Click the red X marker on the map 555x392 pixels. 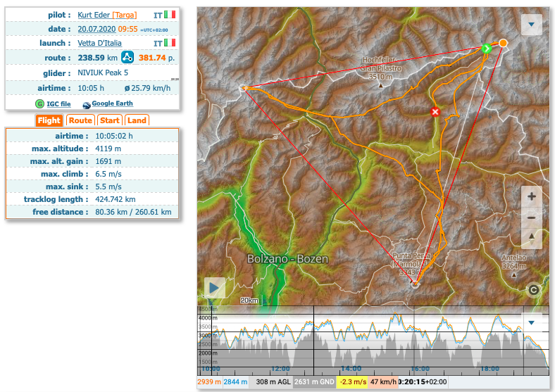click(435, 111)
